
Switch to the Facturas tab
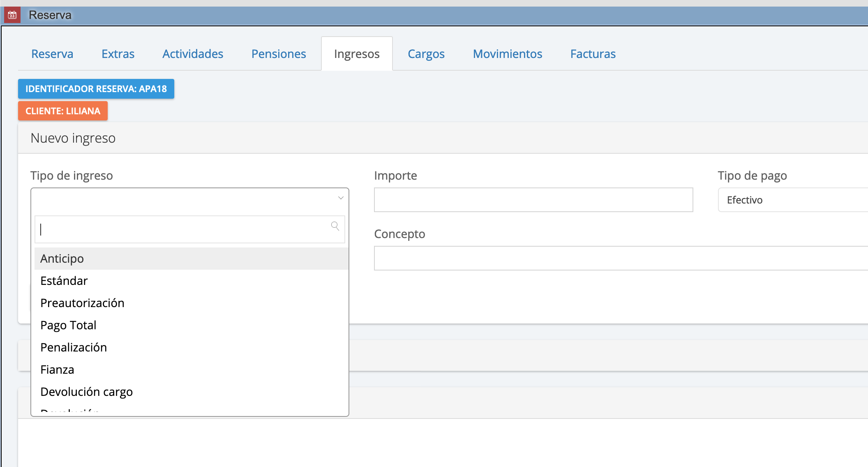(x=593, y=54)
